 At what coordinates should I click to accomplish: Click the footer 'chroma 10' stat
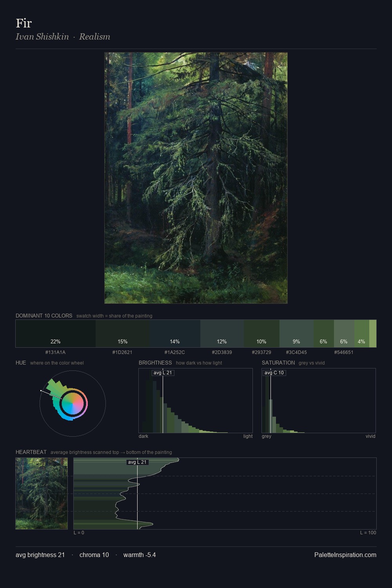[94, 555]
